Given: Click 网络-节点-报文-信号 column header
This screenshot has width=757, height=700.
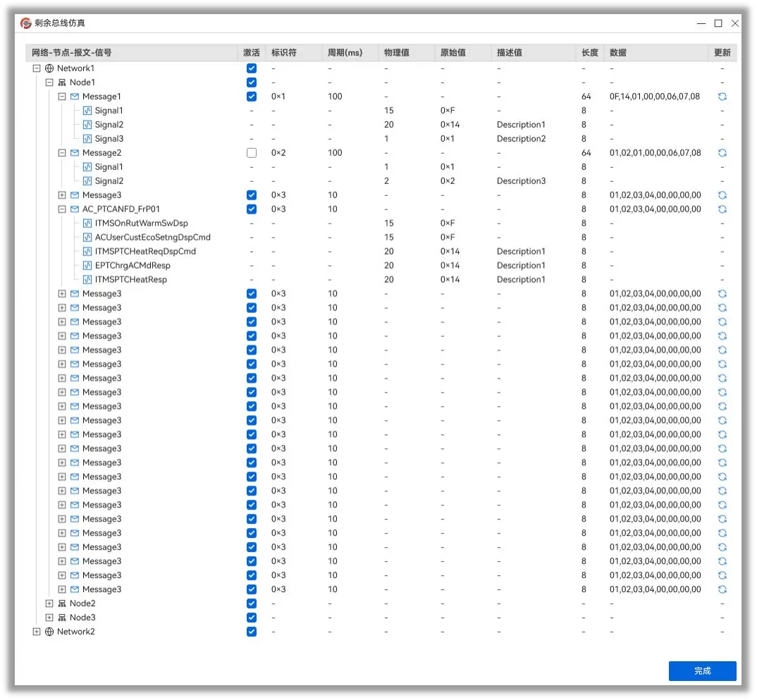Looking at the screenshot, I should click(x=131, y=53).
